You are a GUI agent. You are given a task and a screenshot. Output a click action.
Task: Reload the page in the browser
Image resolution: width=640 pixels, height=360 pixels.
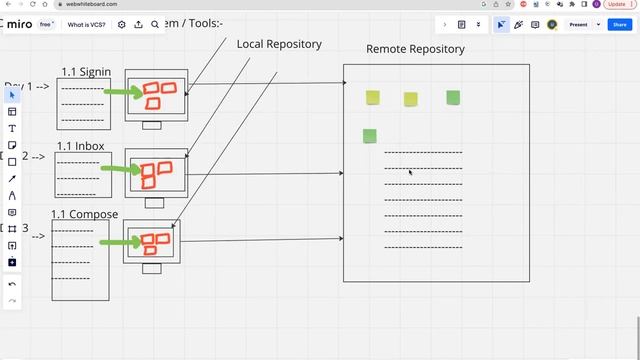pyautogui.click(x=33, y=4)
